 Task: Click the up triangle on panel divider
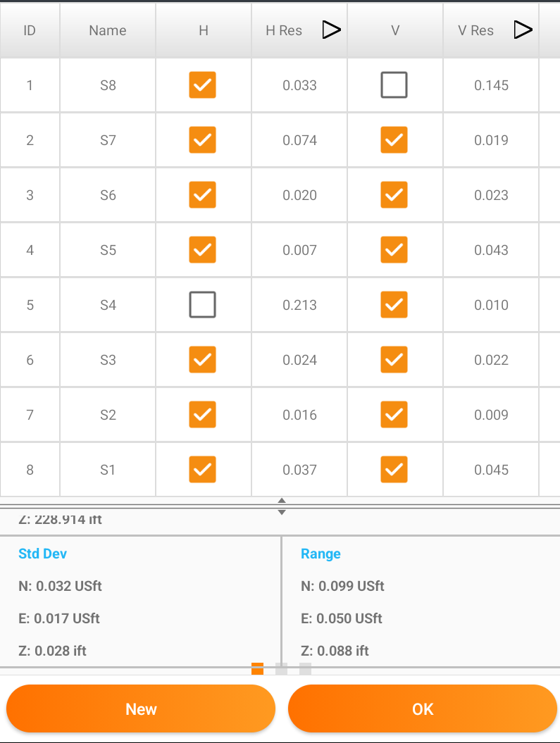(x=282, y=501)
